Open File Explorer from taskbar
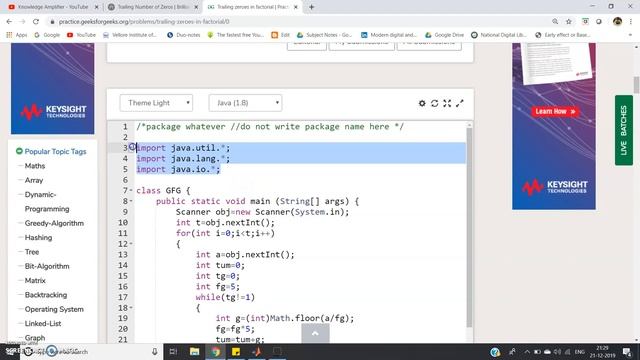Screen dimensions: 640x360 tap(195, 351)
